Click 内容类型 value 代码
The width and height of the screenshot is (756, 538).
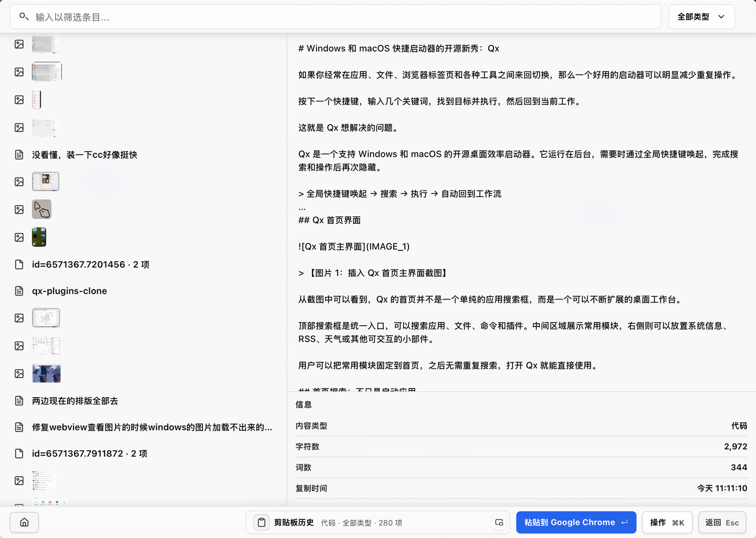click(x=739, y=426)
